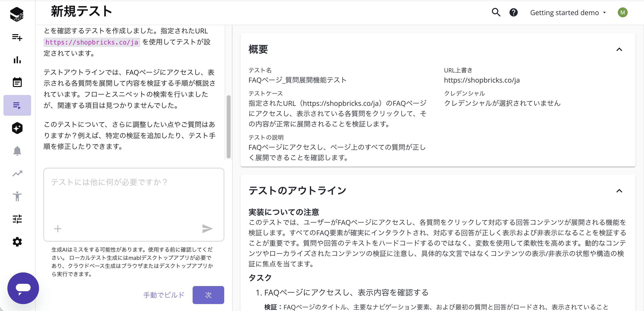Click the search magnifier icon
644x311 pixels.
click(496, 12)
